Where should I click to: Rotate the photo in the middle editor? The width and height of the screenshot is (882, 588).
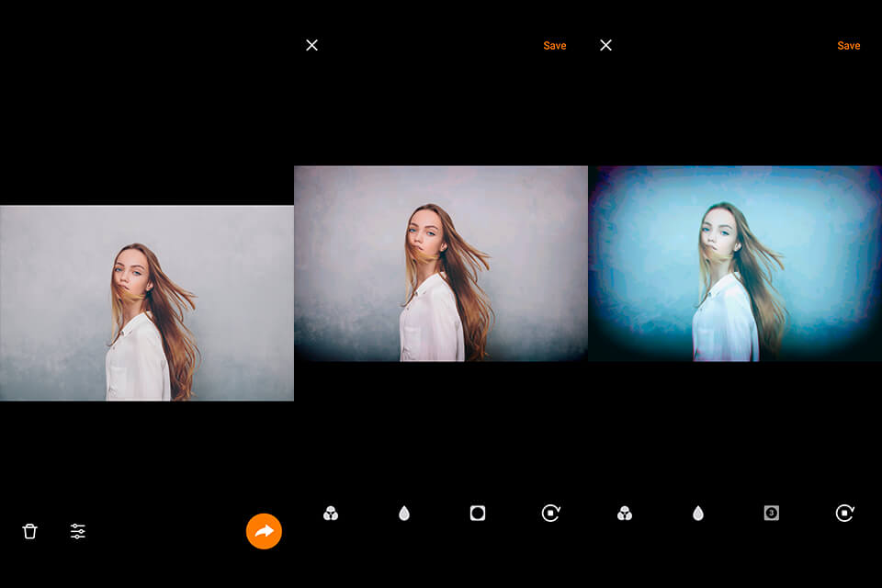[x=549, y=514]
